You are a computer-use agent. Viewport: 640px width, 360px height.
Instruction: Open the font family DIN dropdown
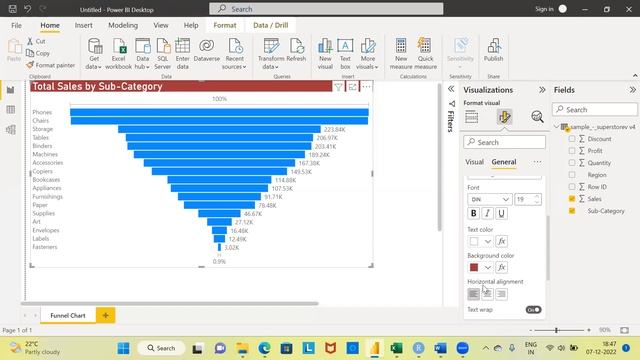[x=489, y=199]
